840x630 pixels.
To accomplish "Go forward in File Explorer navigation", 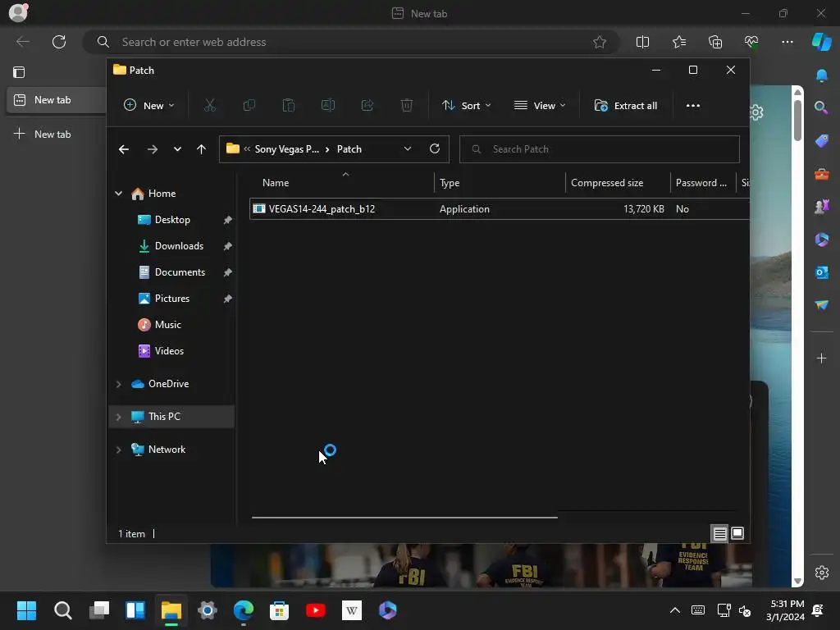I will pos(152,149).
